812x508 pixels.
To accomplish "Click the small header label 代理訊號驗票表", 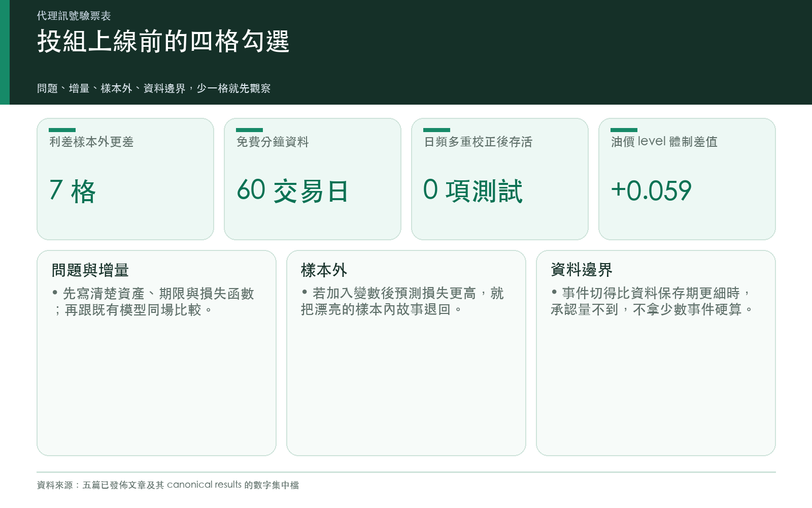I will click(x=74, y=16).
